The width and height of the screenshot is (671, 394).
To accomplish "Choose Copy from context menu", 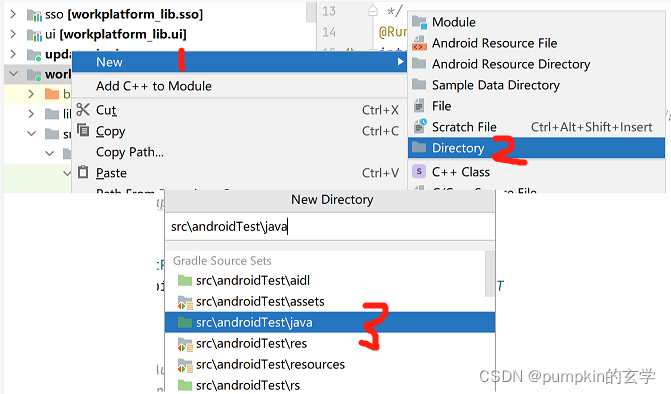I will pos(239,131).
